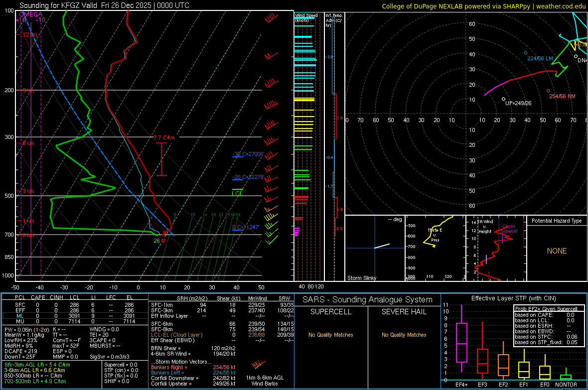Select the SFC parcel row
This screenshot has width=588, height=390.
[x=75, y=305]
